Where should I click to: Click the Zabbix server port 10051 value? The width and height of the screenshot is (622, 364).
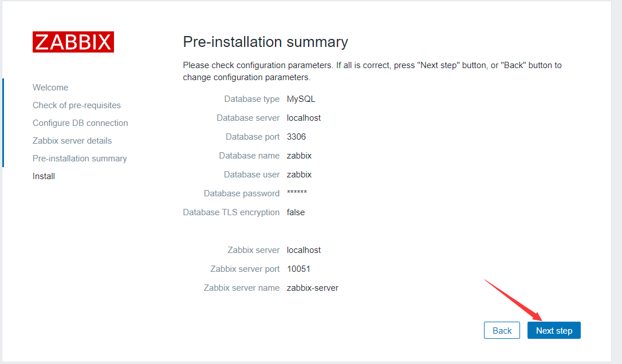tap(299, 269)
